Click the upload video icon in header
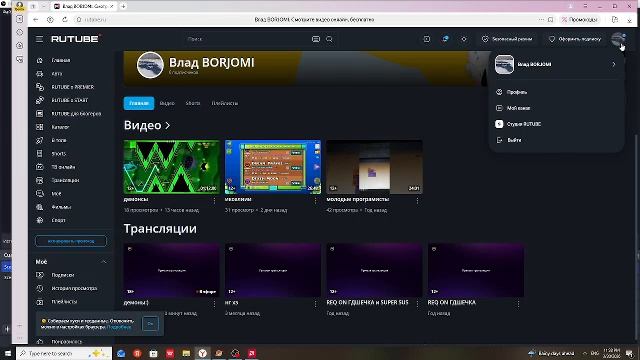This screenshot has height=360, width=640. coord(427,39)
